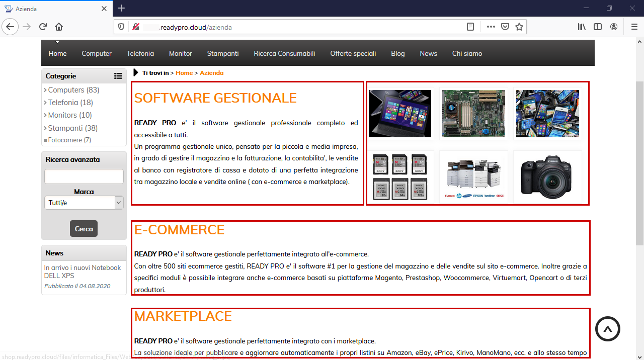The height and width of the screenshot is (360, 644).
Task: Open Fotocamere (7) category
Action: click(x=69, y=140)
